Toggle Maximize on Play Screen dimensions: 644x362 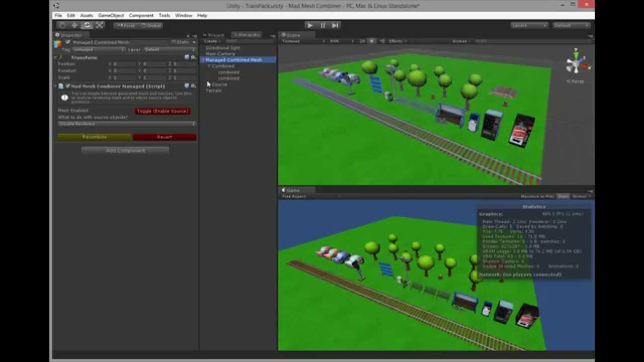(x=537, y=196)
